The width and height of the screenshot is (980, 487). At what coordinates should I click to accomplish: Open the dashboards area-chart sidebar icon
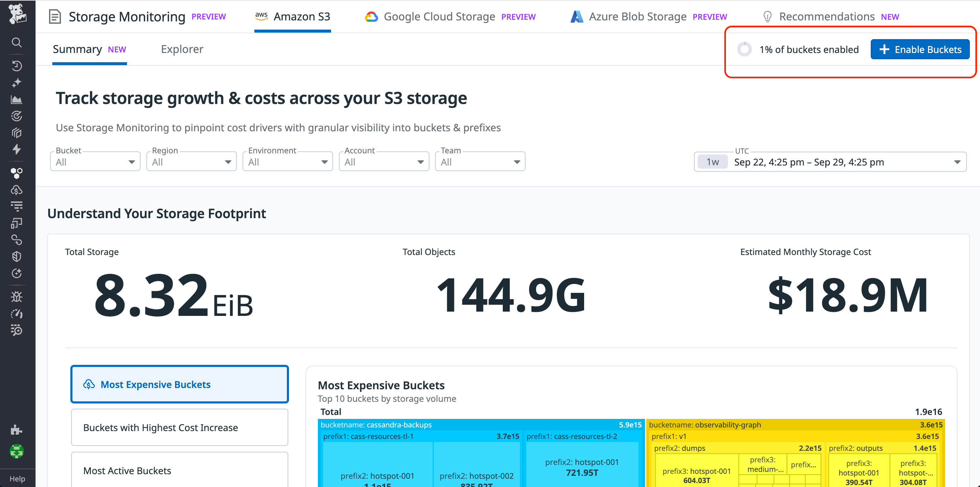(16, 100)
